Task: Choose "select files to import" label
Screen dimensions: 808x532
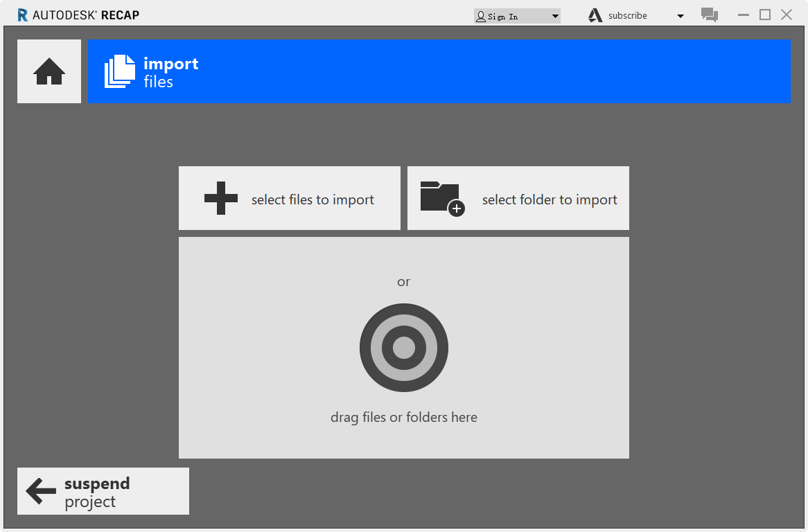Action: (x=313, y=199)
